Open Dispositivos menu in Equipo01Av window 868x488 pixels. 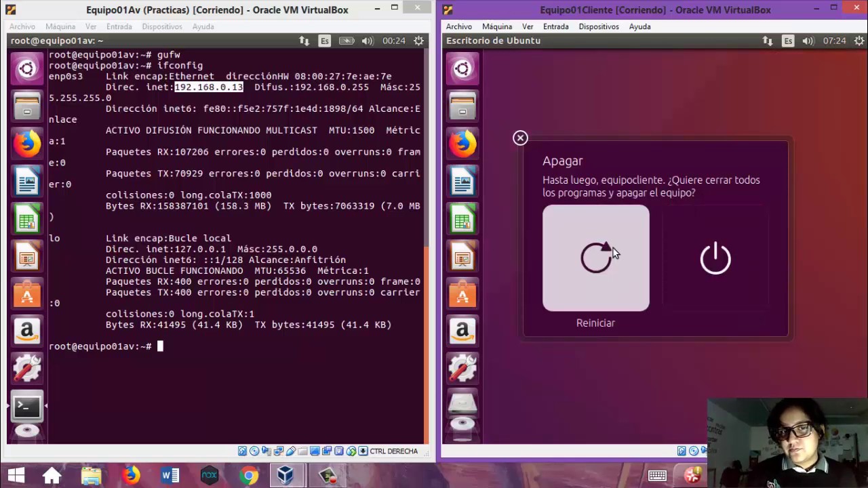(x=162, y=26)
